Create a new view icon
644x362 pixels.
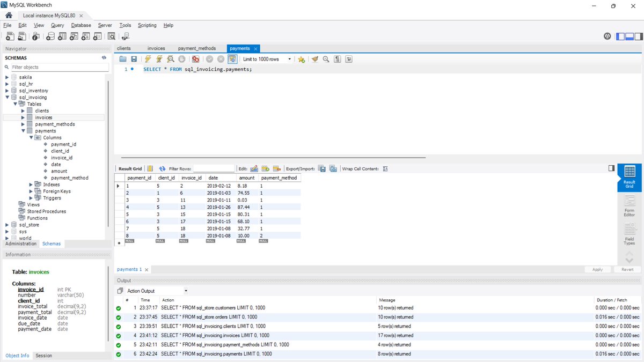click(74, 36)
